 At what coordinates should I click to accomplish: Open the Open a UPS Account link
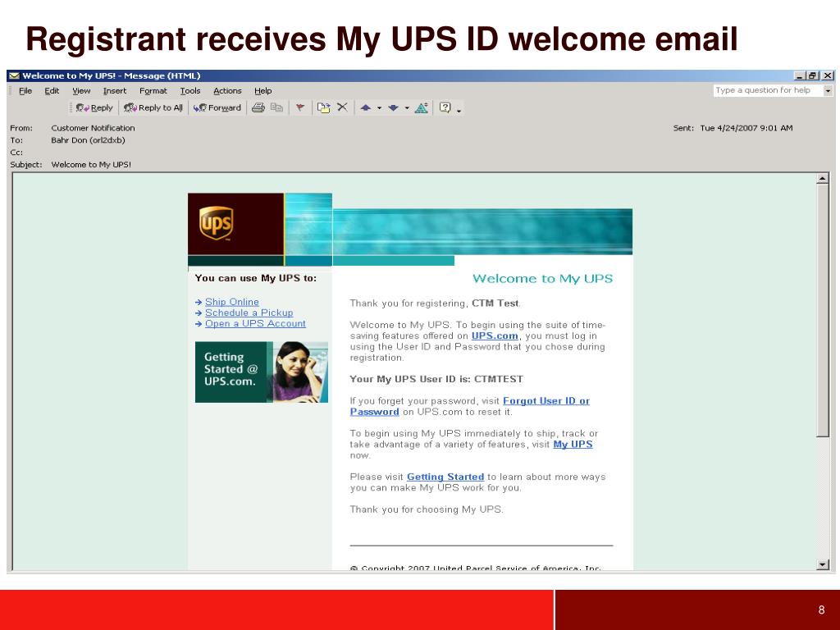coord(256,323)
